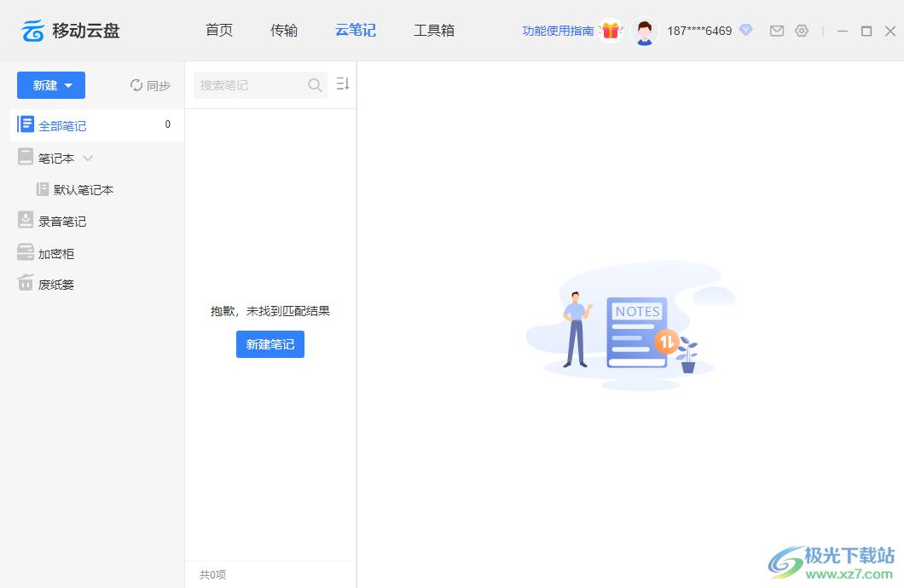Viewport: 904px width, 588px height.
Task: Click the 移动云盘 logo
Action: [x=70, y=32]
